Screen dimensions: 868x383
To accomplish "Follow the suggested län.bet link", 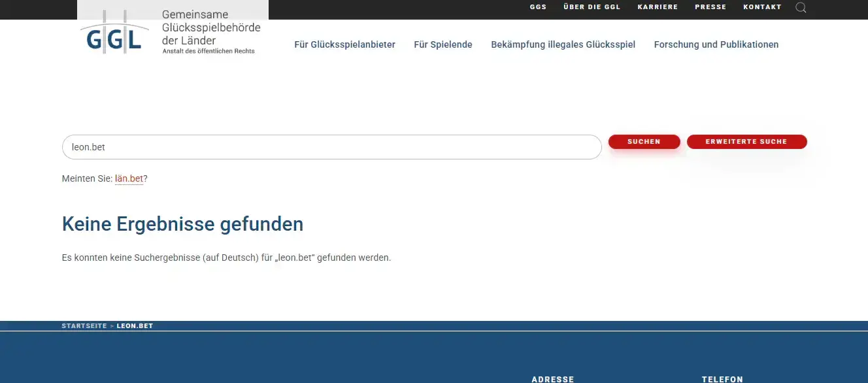I will pyautogui.click(x=129, y=178).
